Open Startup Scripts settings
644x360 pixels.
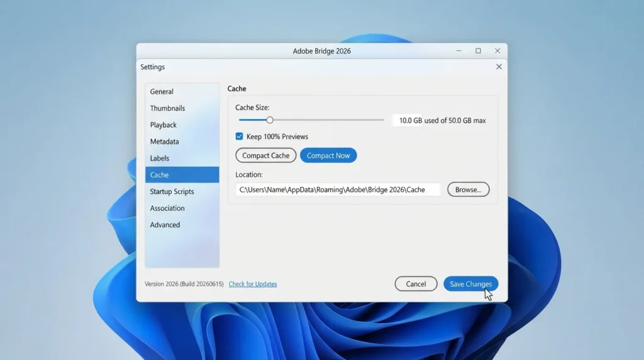tap(182, 191)
